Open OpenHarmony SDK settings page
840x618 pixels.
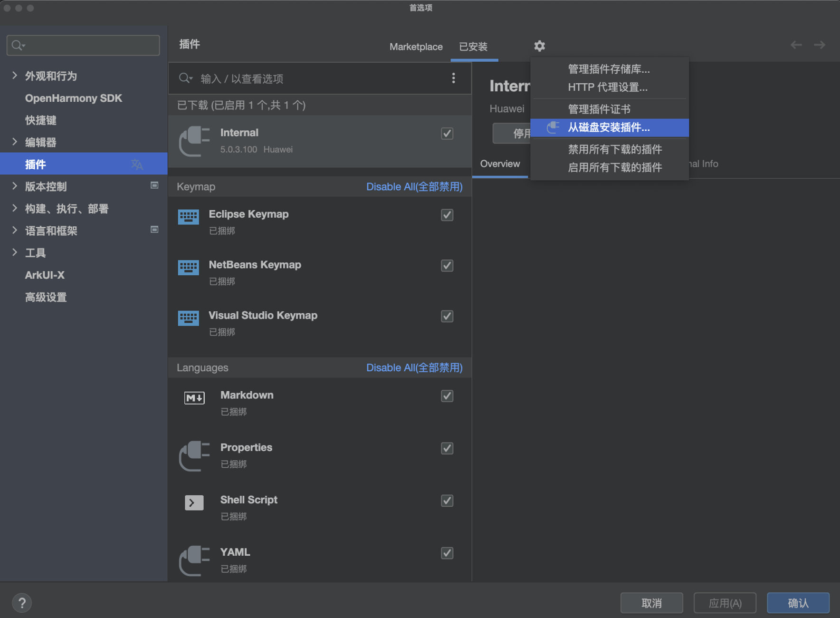click(73, 98)
